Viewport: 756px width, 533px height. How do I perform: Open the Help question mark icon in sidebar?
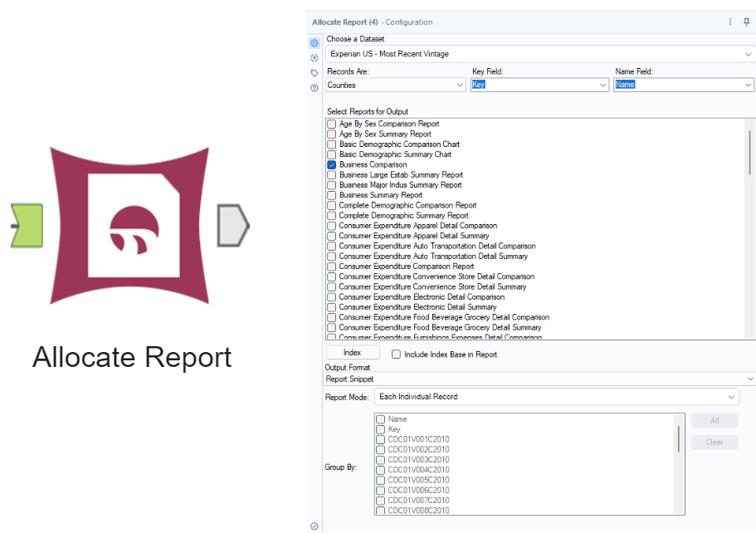(315, 88)
